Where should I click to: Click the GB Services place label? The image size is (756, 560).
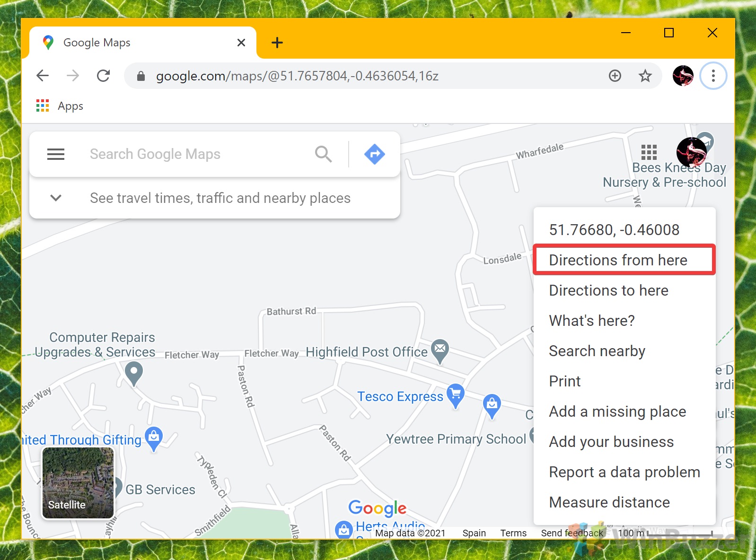[160, 490]
